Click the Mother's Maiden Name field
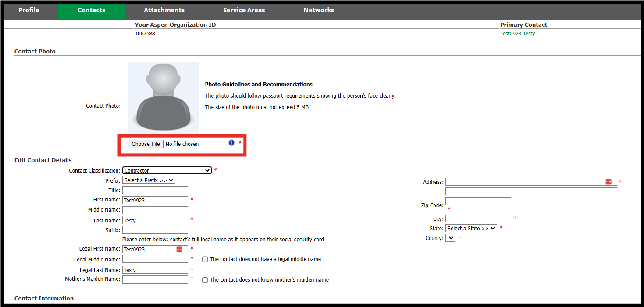Image resolution: width=644 pixels, height=307 pixels. 155,279
